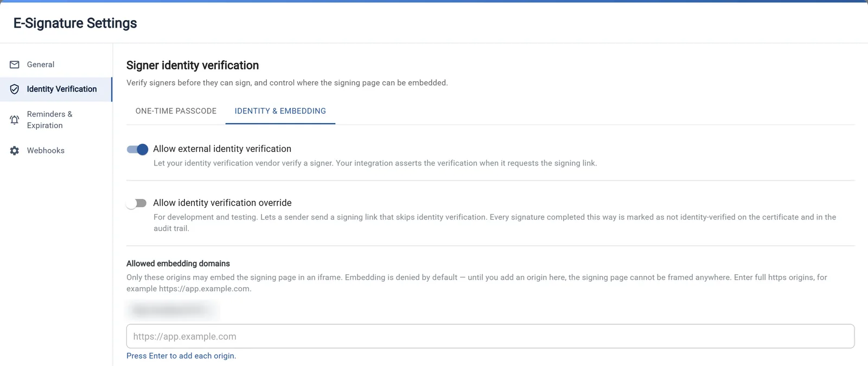Switch to the One-Time Passcode tab
Viewport: 868px width, 366px height.
pos(176,111)
